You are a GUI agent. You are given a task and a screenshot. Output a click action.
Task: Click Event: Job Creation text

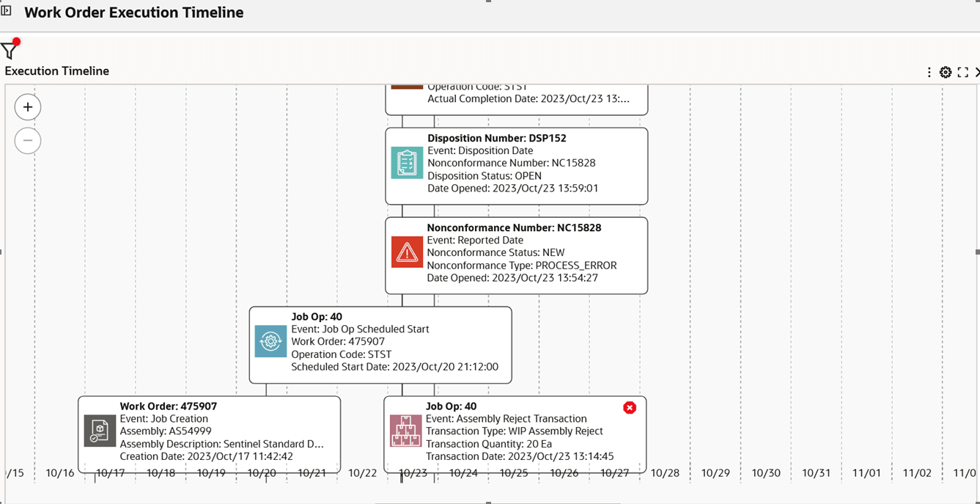click(x=164, y=419)
